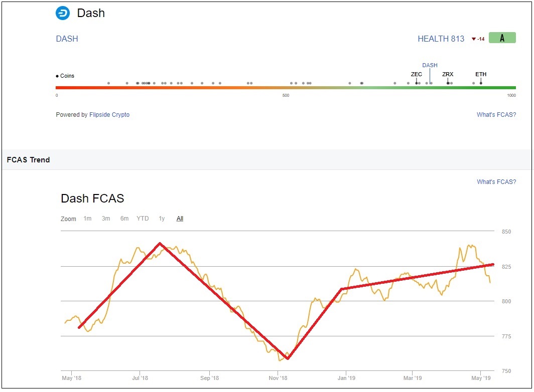Image resolution: width=534 pixels, height=392 pixels.
Task: Open the Flipside Crypto link
Action: [109, 115]
